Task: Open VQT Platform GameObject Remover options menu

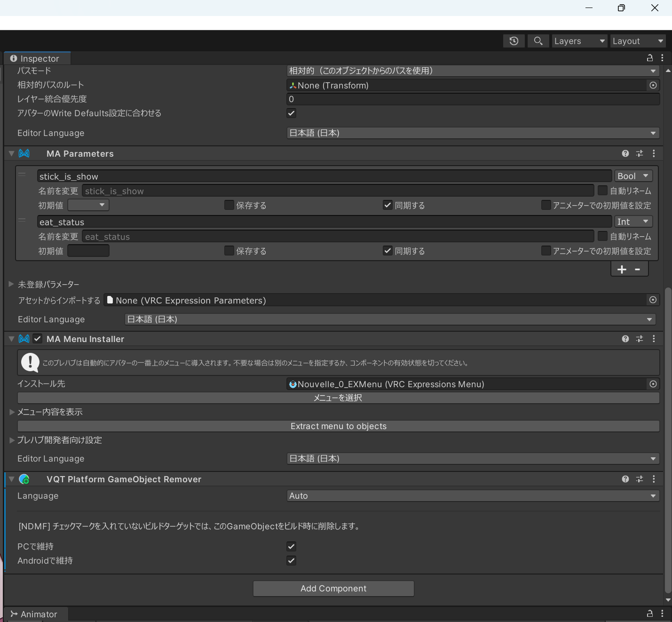Action: [x=653, y=479]
